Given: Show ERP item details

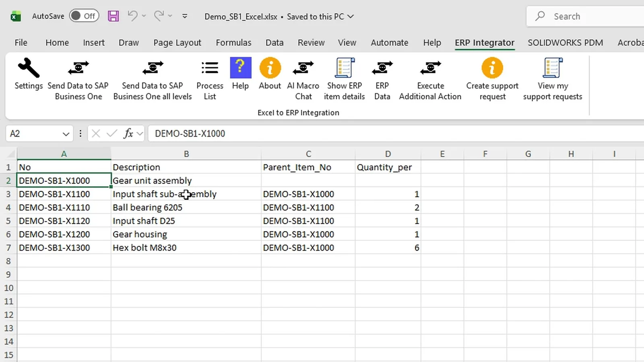Looking at the screenshot, I should click(344, 79).
